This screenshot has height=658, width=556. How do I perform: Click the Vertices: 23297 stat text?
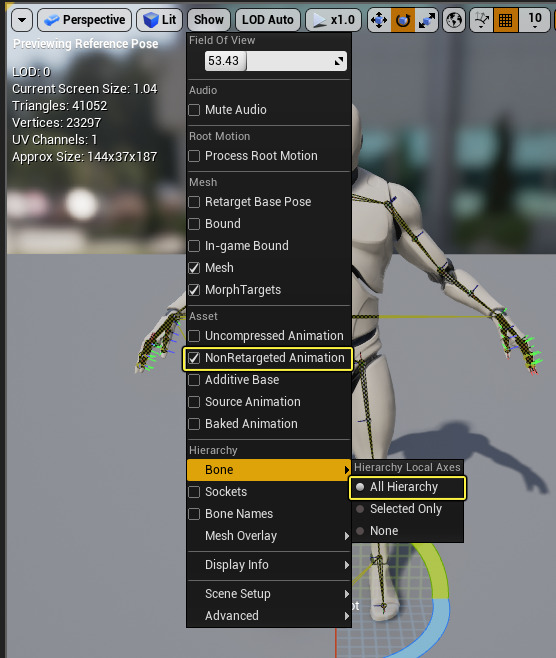57,123
